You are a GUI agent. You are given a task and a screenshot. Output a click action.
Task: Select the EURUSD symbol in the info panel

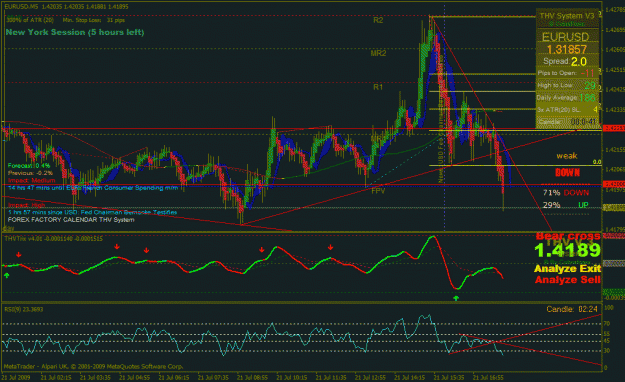(565, 37)
